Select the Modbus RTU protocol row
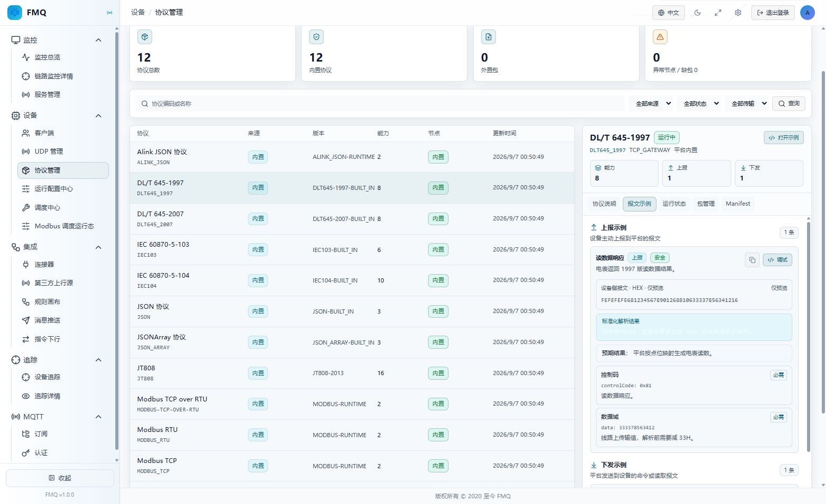This screenshot has height=504, width=826. click(352, 435)
